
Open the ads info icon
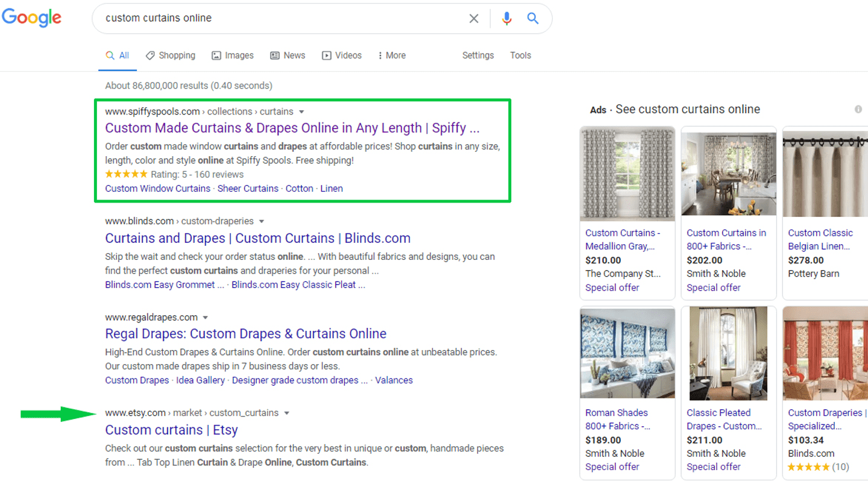tap(858, 110)
